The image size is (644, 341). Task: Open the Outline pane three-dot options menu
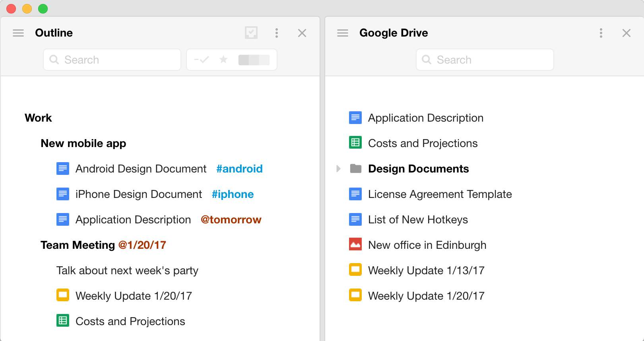(x=277, y=33)
